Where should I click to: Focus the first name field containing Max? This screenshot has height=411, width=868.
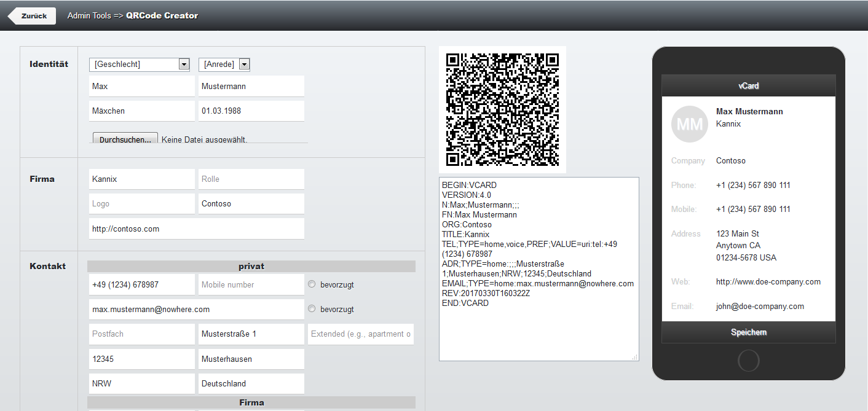point(142,87)
